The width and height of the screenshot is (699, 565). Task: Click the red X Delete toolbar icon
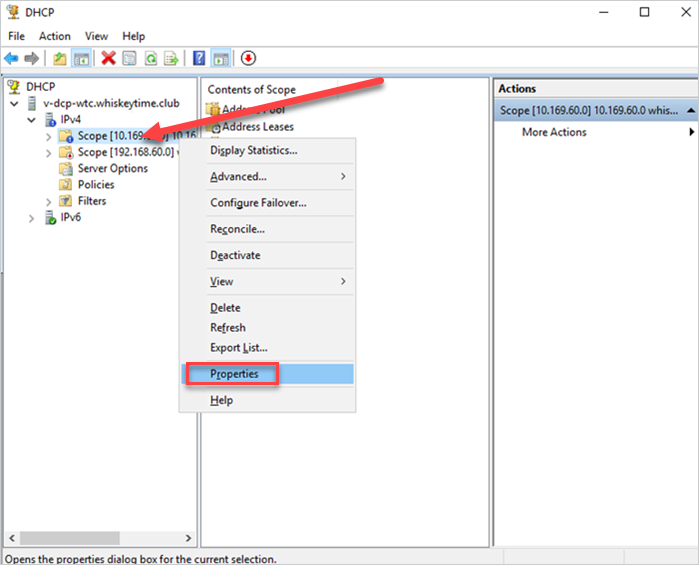[x=108, y=58]
